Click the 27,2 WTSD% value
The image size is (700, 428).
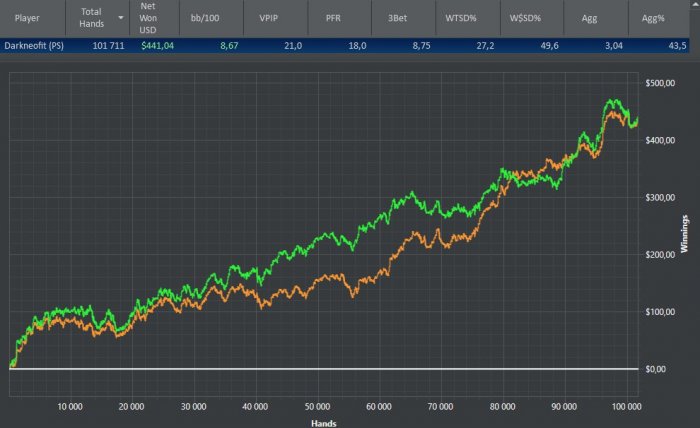485,46
